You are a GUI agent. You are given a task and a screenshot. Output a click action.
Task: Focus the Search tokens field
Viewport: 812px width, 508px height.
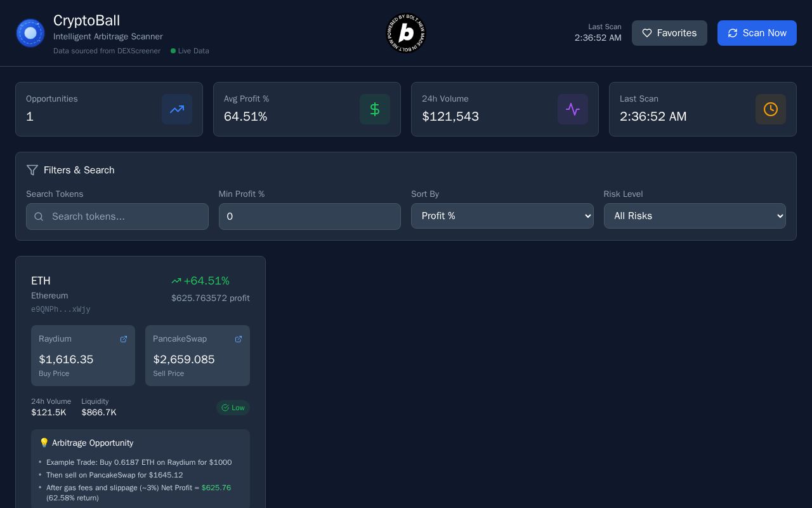pos(117,217)
